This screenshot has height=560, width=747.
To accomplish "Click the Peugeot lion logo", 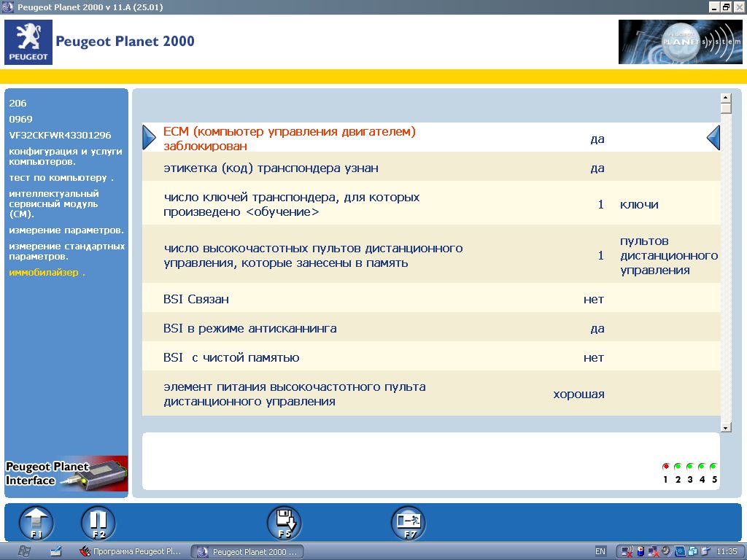I will click(x=28, y=42).
